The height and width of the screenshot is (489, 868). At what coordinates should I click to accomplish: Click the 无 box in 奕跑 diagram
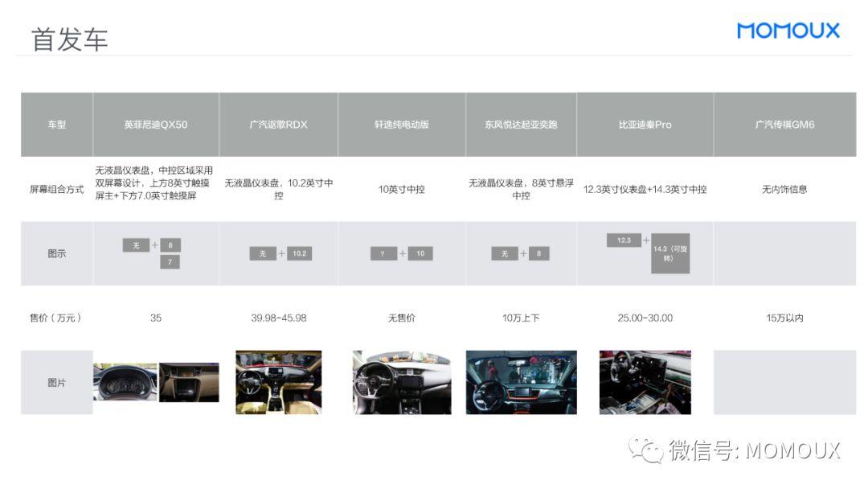click(x=504, y=253)
